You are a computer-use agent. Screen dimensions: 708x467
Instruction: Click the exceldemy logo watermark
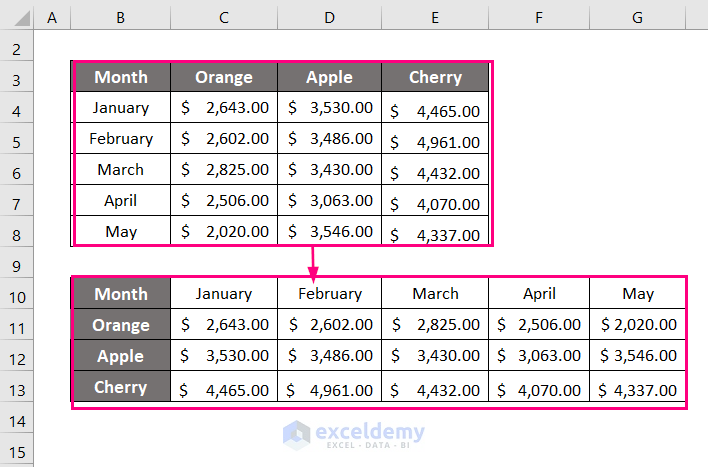pyautogui.click(x=353, y=434)
